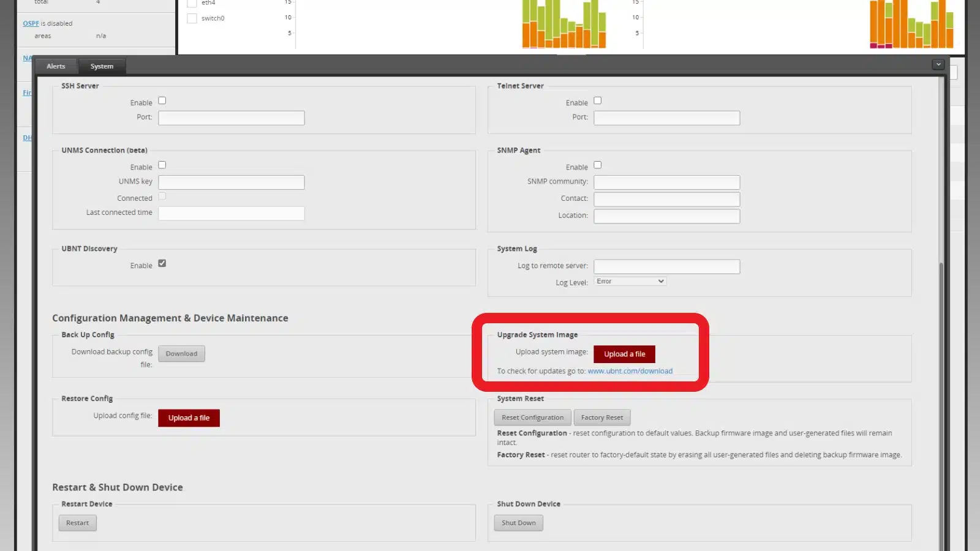Select the System tab
Screen dimensions: 980x551
click(102, 66)
